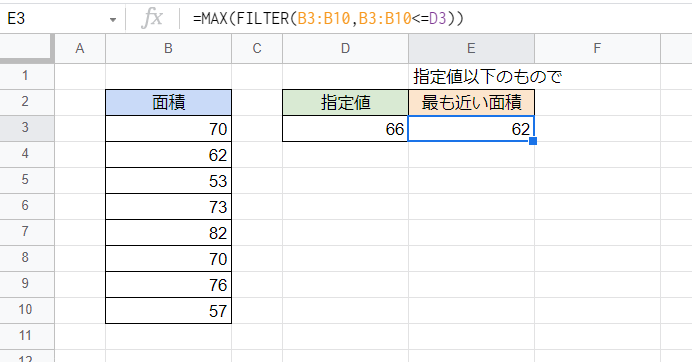Select row 6 header
Viewport: 692px width, 362px height.
click(x=26, y=206)
